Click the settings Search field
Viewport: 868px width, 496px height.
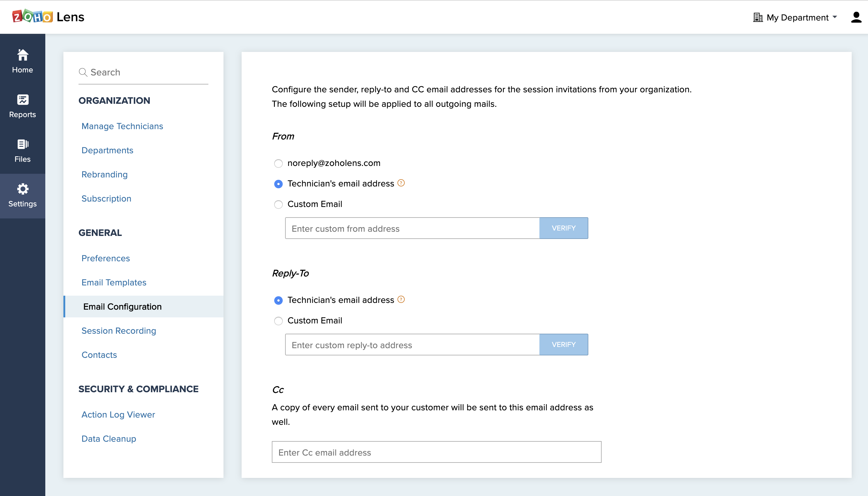(146, 72)
